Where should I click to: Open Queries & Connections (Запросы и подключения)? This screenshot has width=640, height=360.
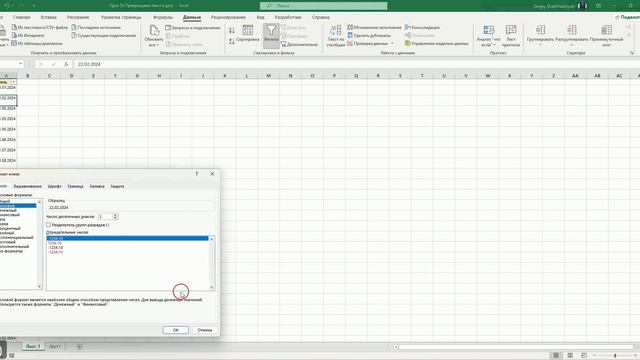[x=193, y=28]
